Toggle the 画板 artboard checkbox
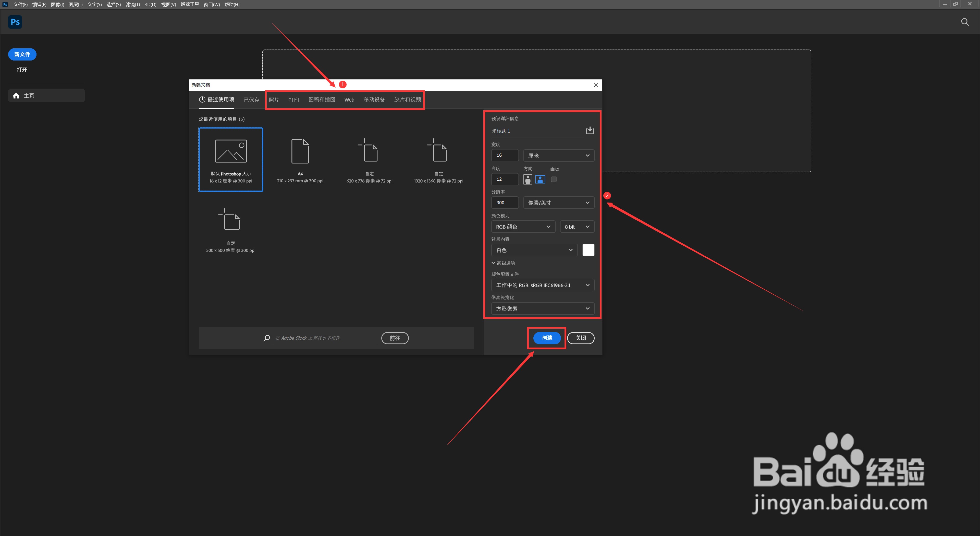The width and height of the screenshot is (980, 536). click(x=554, y=179)
